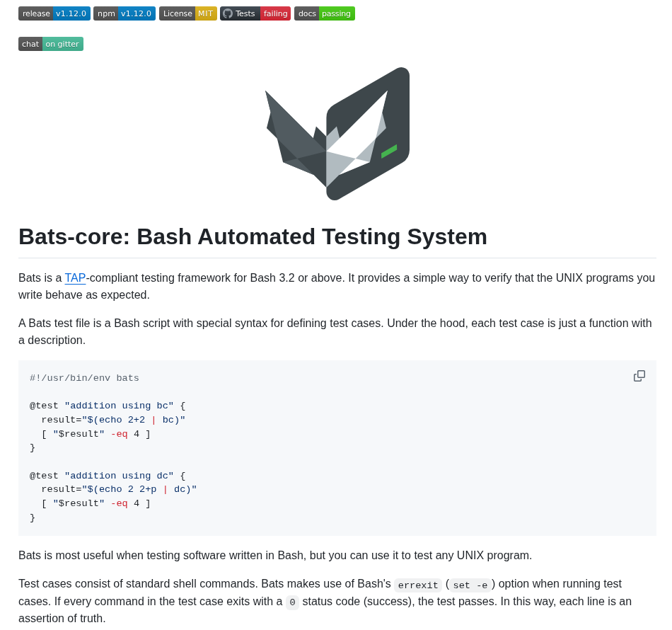Click the Bats-core heading
The height and width of the screenshot is (630, 672).
(253, 236)
